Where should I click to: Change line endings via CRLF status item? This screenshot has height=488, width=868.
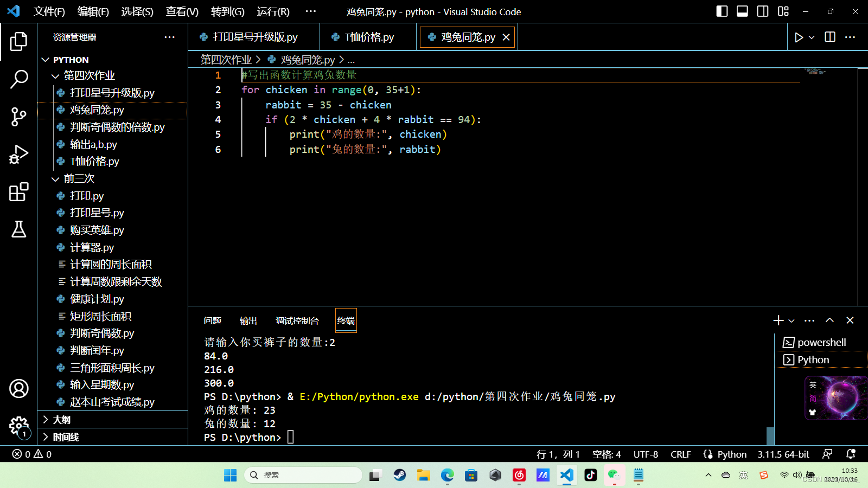click(681, 454)
